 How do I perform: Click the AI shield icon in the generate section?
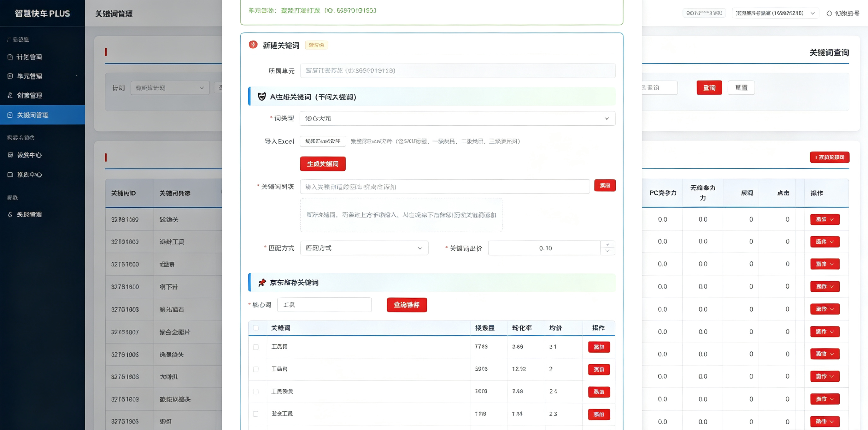pos(262,97)
